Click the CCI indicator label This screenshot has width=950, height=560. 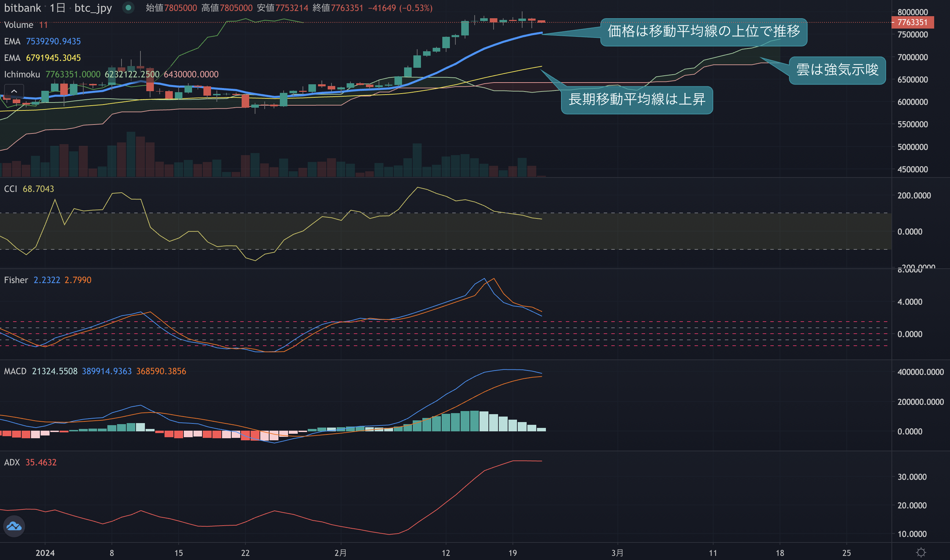pyautogui.click(x=11, y=189)
